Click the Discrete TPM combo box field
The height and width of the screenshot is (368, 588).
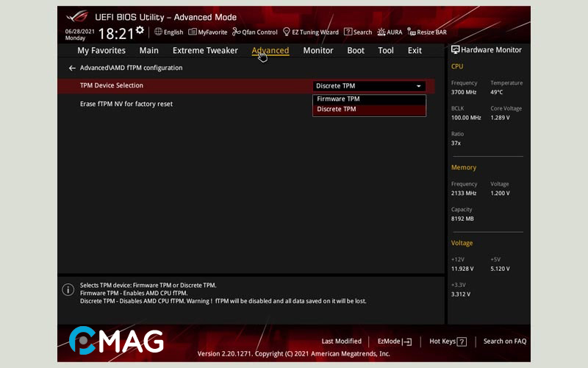click(x=369, y=86)
